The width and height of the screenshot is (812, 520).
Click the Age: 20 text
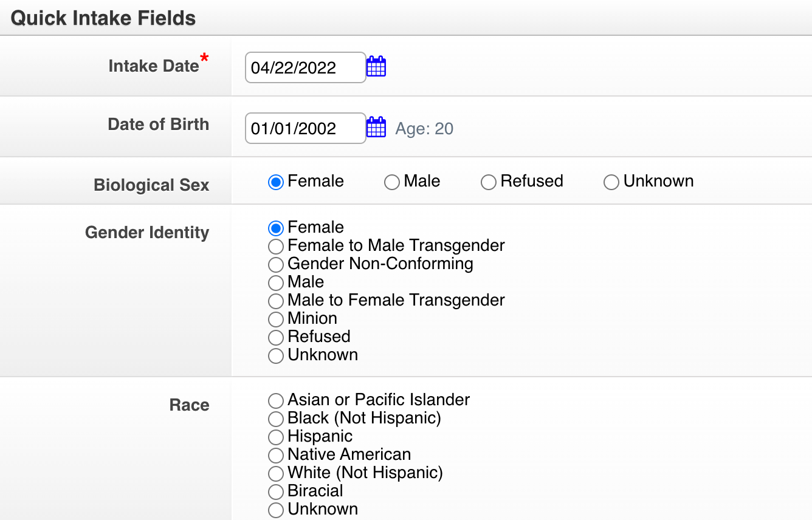(424, 129)
